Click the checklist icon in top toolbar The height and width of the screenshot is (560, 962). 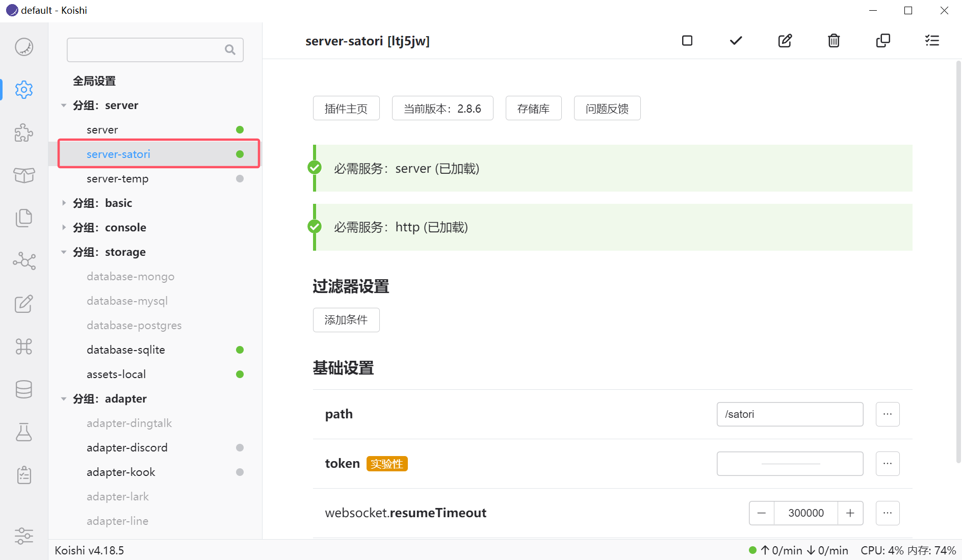coord(932,41)
